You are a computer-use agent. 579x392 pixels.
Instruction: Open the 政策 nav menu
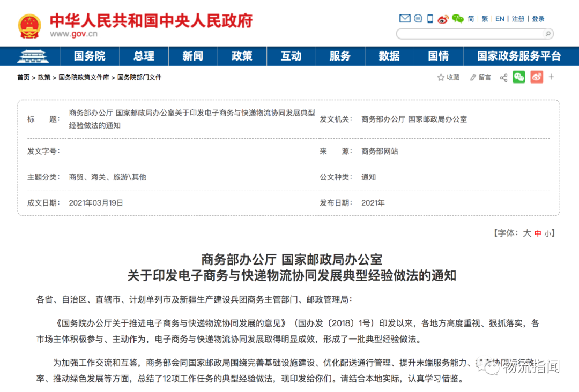click(x=242, y=56)
